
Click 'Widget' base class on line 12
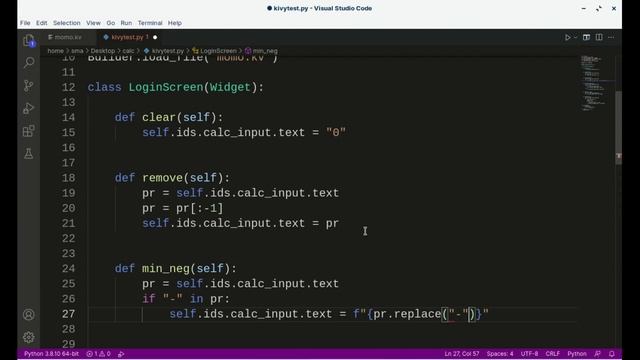[230, 87]
